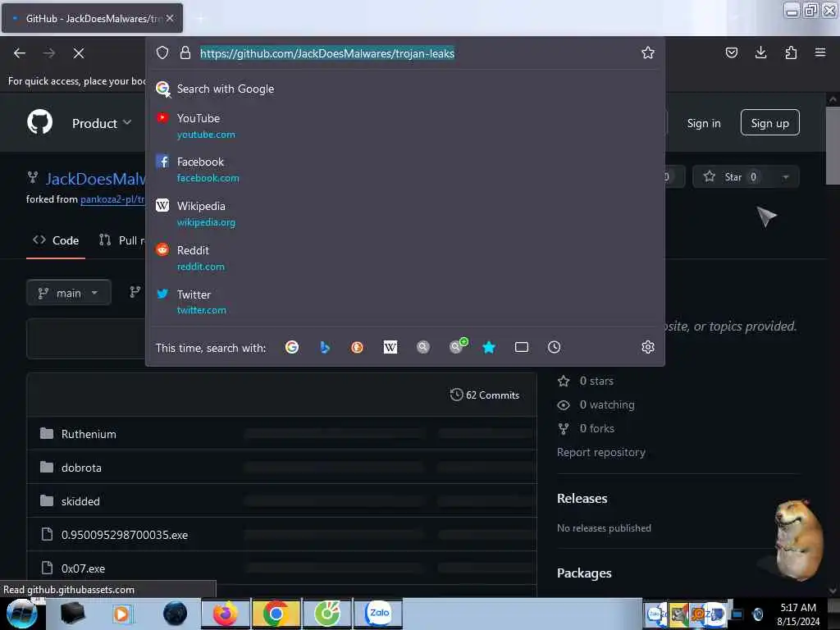Choose Facebook suggestion
This screenshot has height=630, width=840.
405,170
